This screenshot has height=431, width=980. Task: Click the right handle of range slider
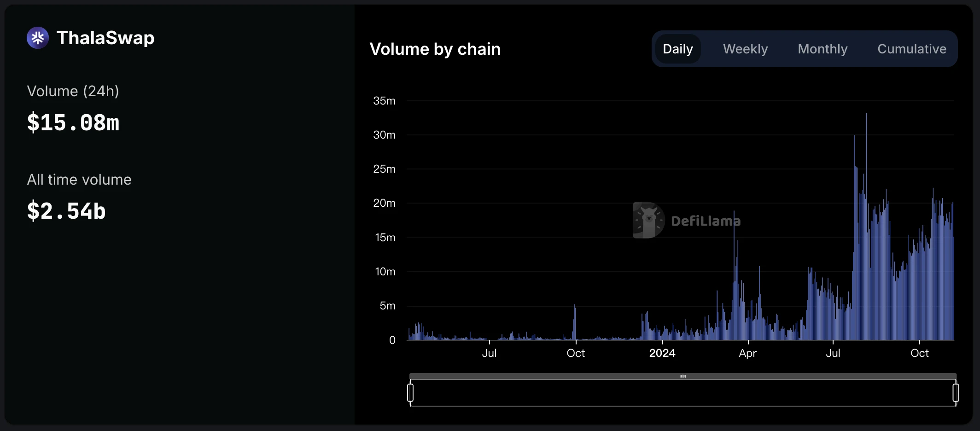[x=956, y=393]
